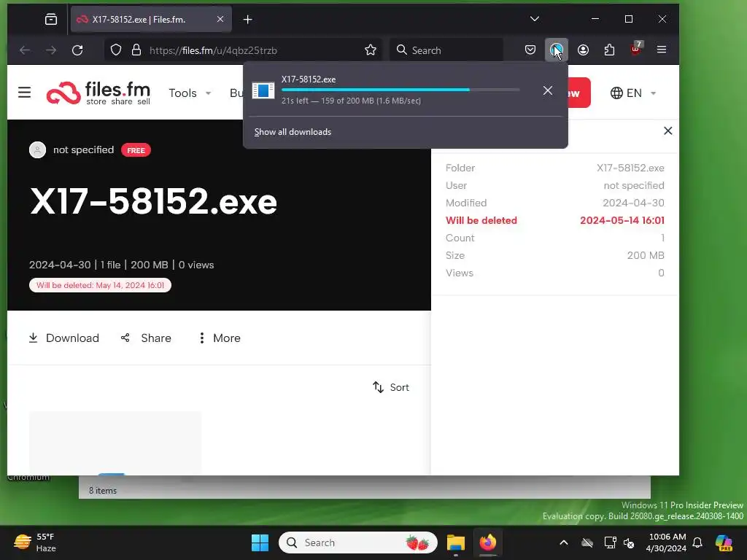Viewport: 747px width, 560px height.
Task: Select the Modified date 2024-04-30 value
Action: coord(633,203)
